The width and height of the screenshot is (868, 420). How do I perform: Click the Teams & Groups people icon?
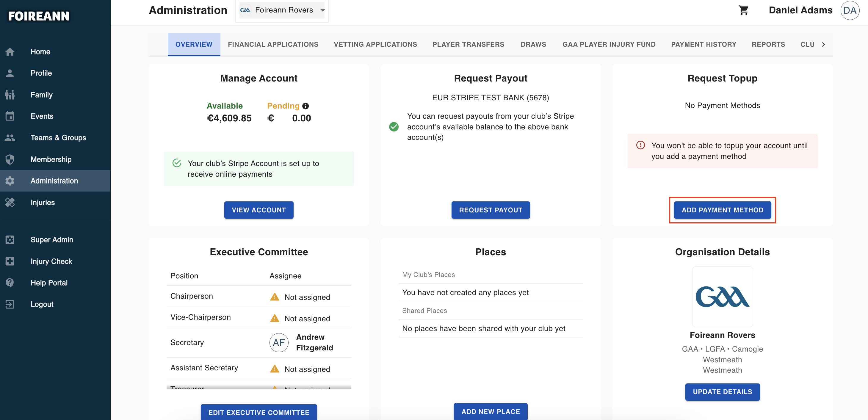[10, 138]
